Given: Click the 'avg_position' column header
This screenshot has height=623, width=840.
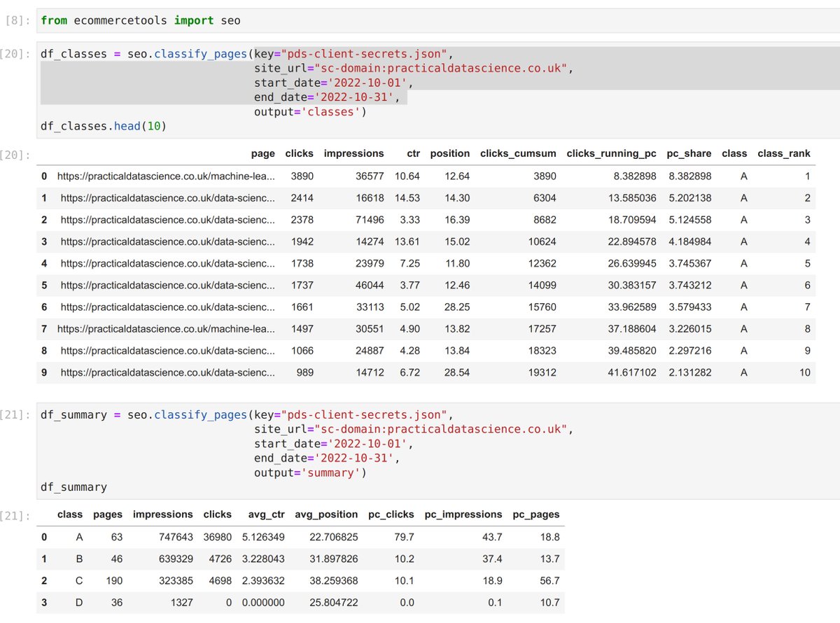Looking at the screenshot, I should click(x=326, y=514).
